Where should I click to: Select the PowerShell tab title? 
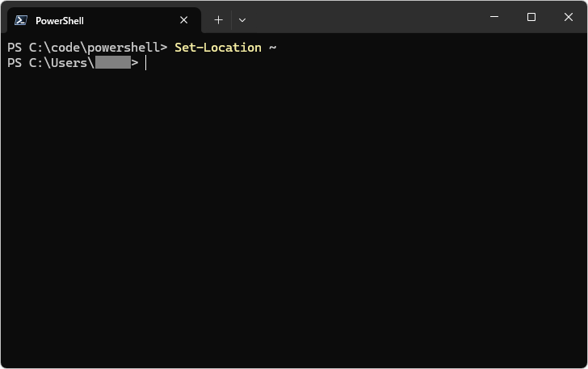coord(60,20)
